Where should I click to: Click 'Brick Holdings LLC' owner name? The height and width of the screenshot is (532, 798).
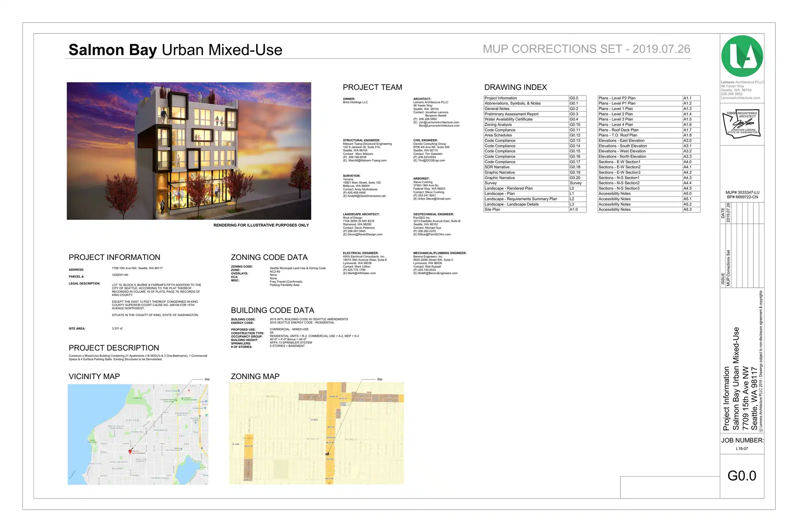(356, 102)
